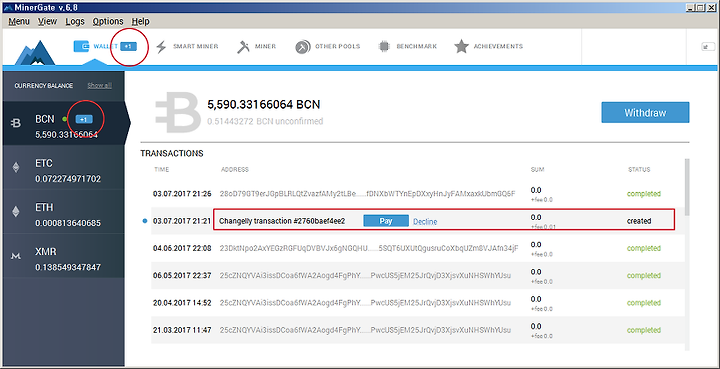Click the Wallet tab icon

click(x=81, y=46)
